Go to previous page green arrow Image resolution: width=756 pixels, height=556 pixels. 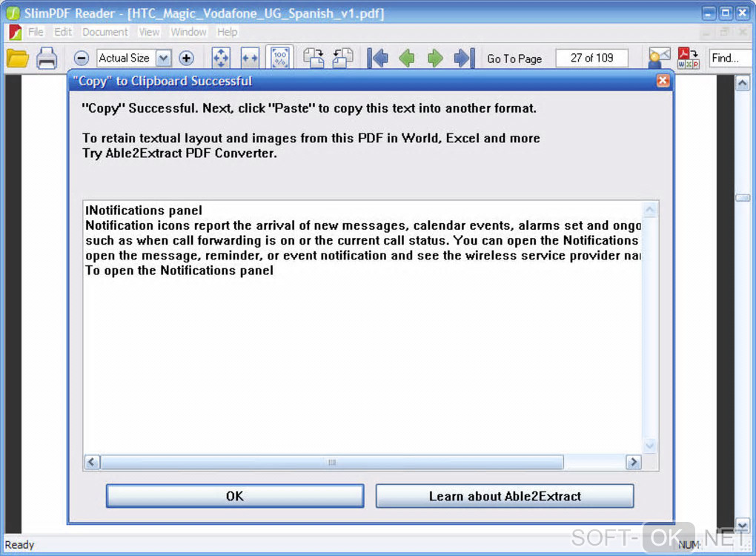tap(407, 58)
